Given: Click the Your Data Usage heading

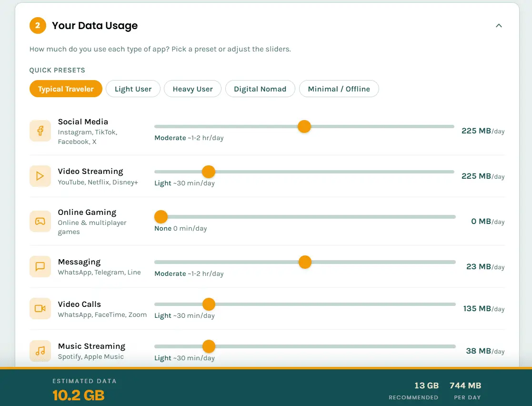Looking at the screenshot, I should (95, 25).
